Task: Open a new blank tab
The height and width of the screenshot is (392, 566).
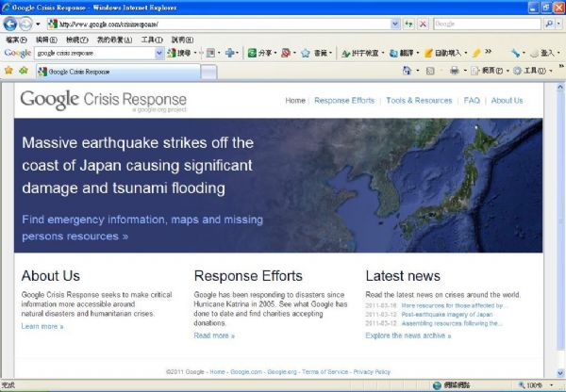Action: coord(208,72)
